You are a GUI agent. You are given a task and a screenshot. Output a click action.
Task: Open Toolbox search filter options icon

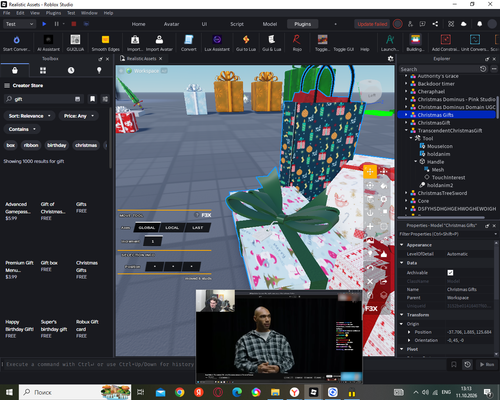click(x=105, y=99)
